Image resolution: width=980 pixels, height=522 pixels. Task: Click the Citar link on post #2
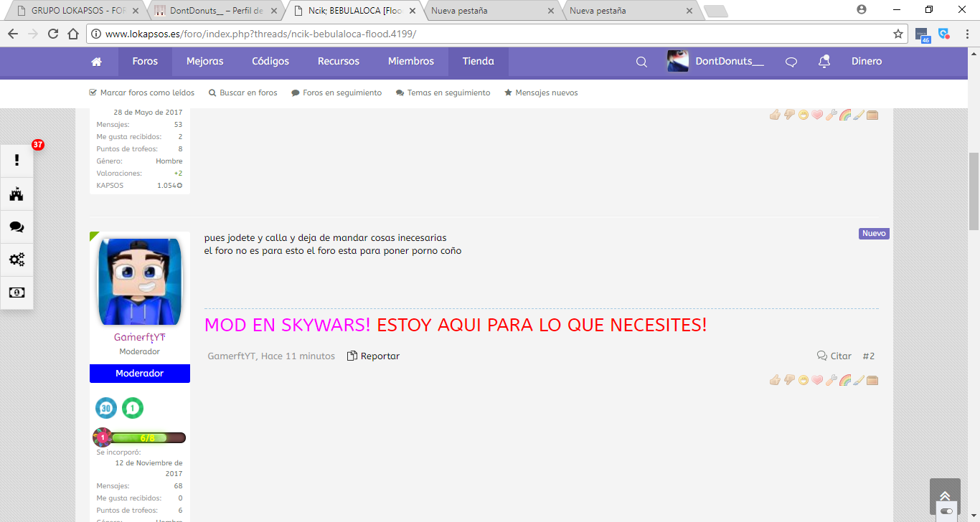[839, 355]
